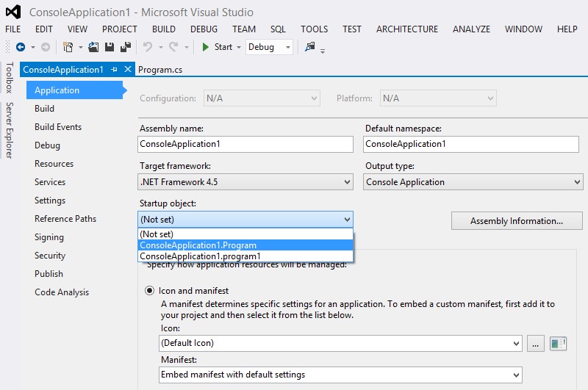Click the Open File toolbar icon
588x390 pixels.
pyautogui.click(x=93, y=47)
